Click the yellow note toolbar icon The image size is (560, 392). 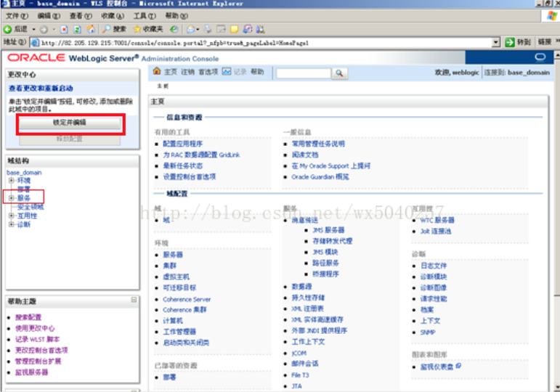[x=235, y=29]
